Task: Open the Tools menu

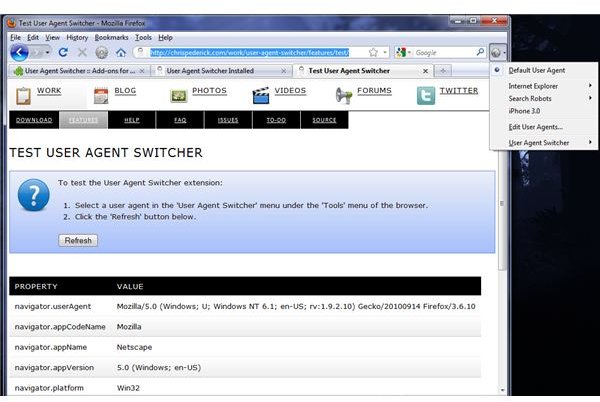Action: click(x=143, y=37)
